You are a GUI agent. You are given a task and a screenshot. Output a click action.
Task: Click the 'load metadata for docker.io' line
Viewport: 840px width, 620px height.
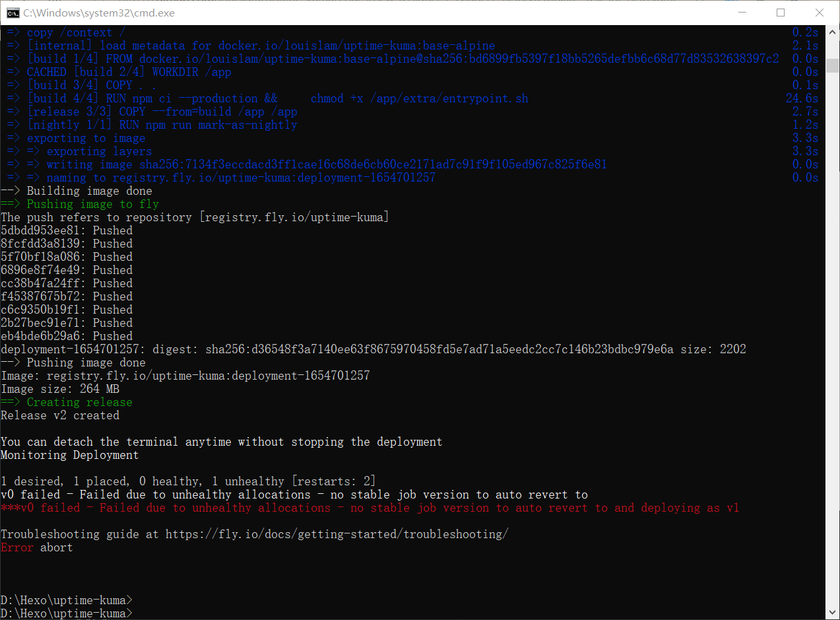tap(251, 46)
